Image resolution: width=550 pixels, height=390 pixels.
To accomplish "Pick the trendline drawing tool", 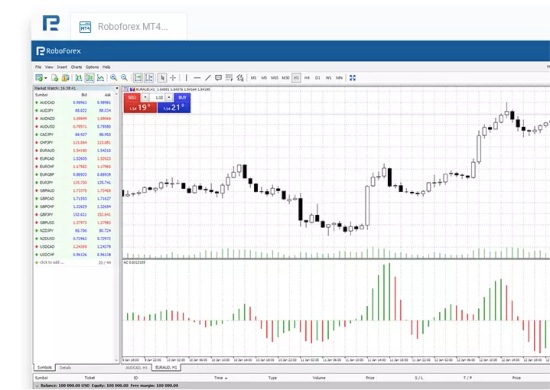I will coord(208,78).
